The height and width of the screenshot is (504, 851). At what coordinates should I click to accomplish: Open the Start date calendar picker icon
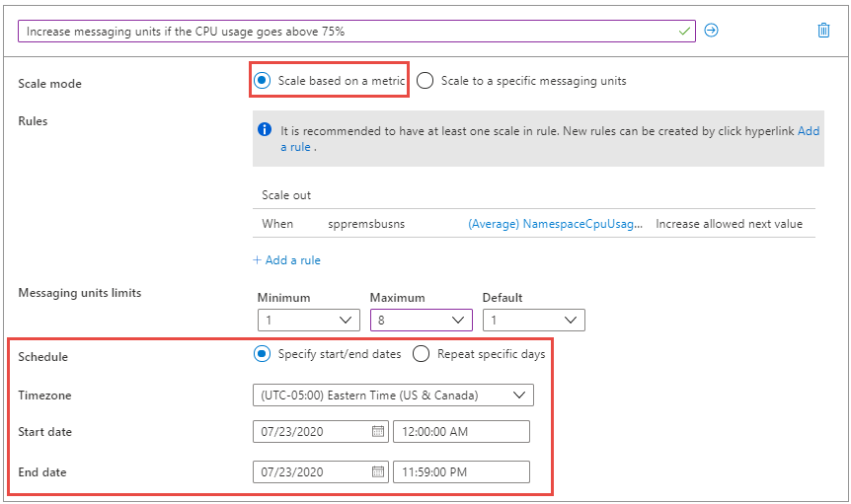(x=377, y=432)
